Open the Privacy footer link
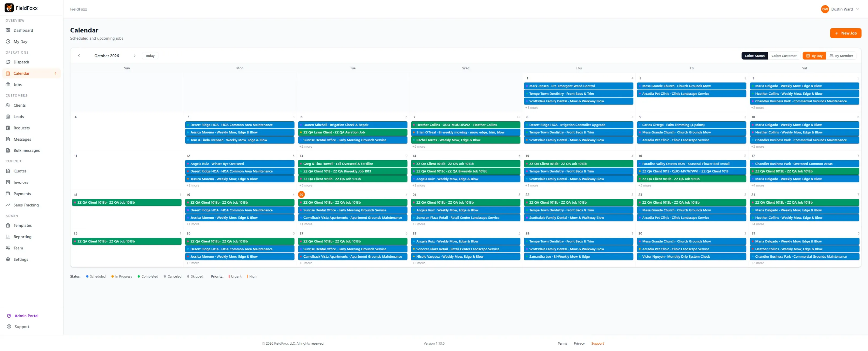The width and height of the screenshot is (868, 351). 579,343
